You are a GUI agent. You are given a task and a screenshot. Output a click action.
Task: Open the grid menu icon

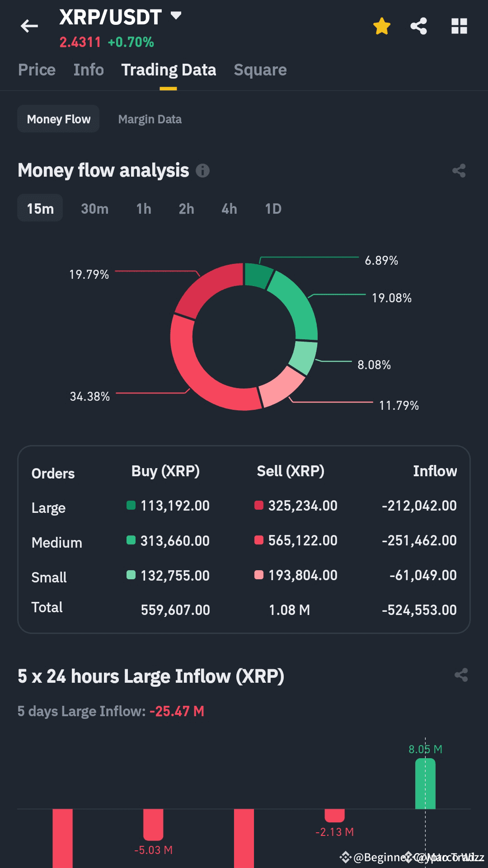(x=459, y=26)
